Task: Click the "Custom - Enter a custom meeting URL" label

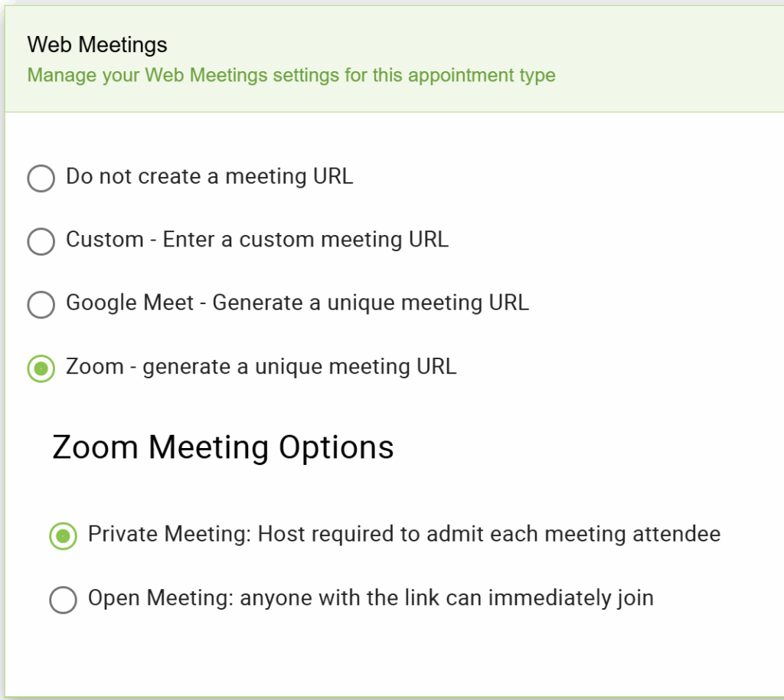Action: 256,240
